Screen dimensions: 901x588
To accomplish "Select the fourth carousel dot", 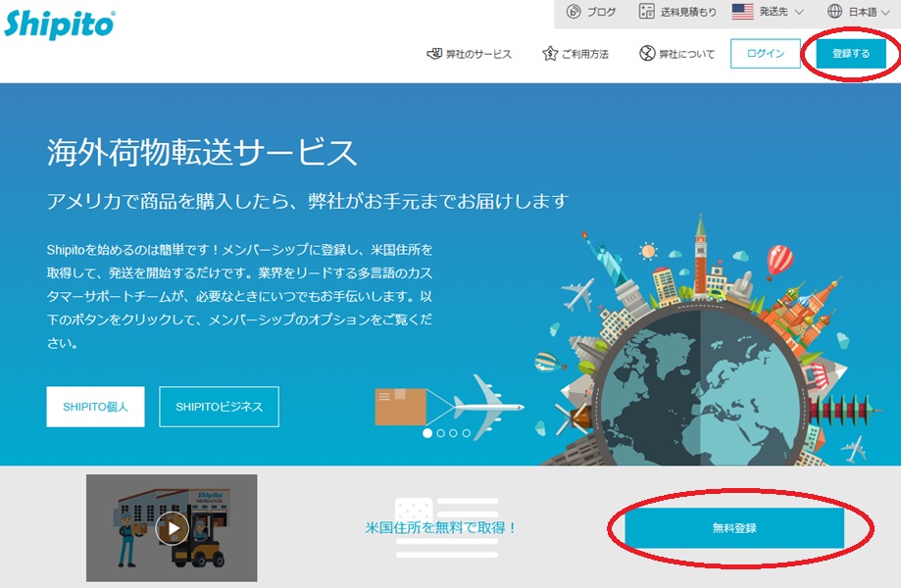I will pyautogui.click(x=466, y=432).
